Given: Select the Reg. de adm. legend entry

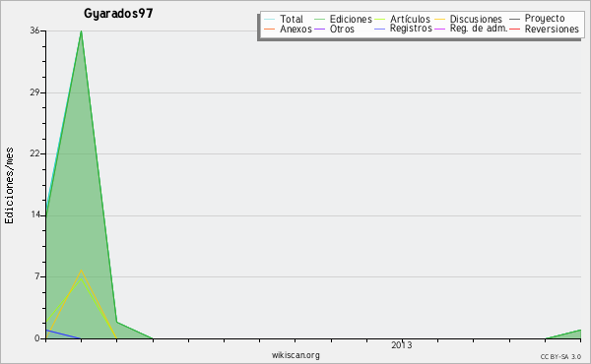Looking at the screenshot, I should point(471,29).
